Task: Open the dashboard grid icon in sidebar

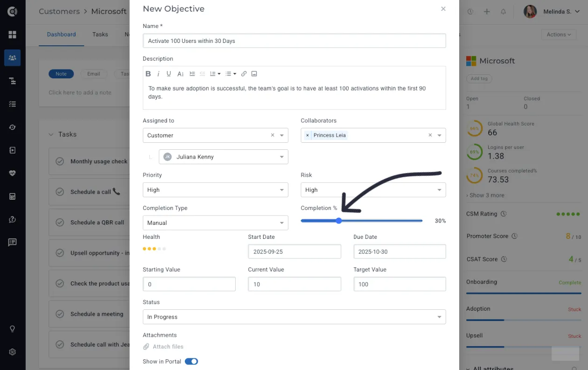Action: pos(13,35)
